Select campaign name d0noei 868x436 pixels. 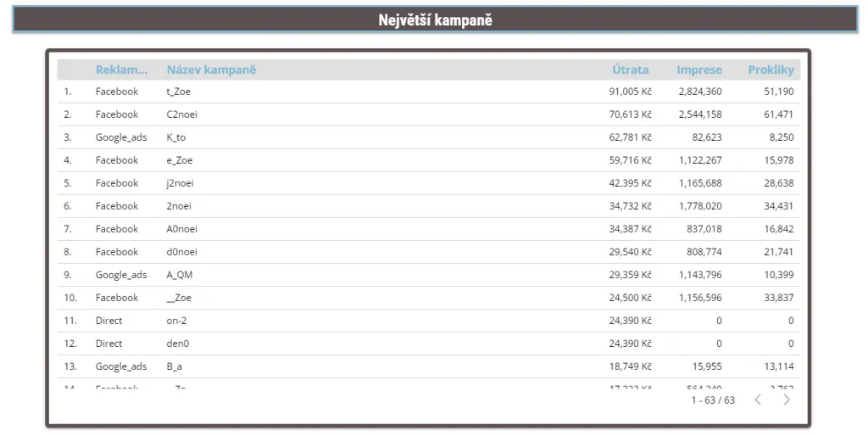(181, 252)
